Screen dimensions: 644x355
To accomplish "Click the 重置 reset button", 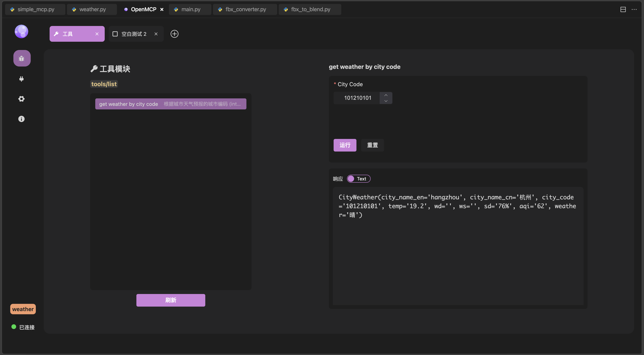I will coord(372,145).
